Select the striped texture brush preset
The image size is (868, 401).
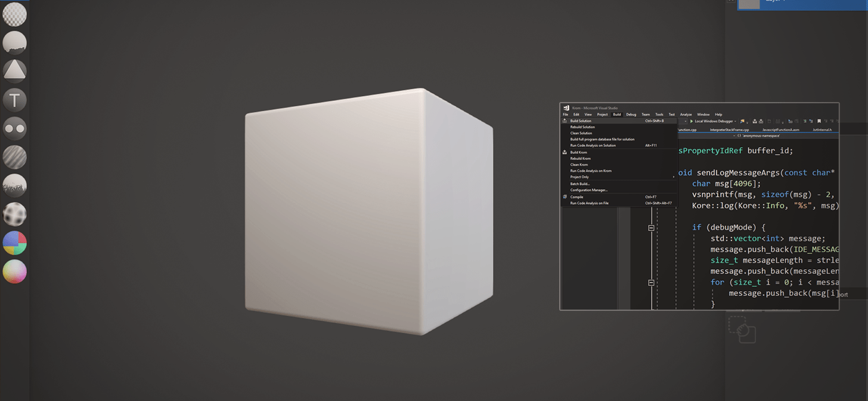(x=14, y=156)
